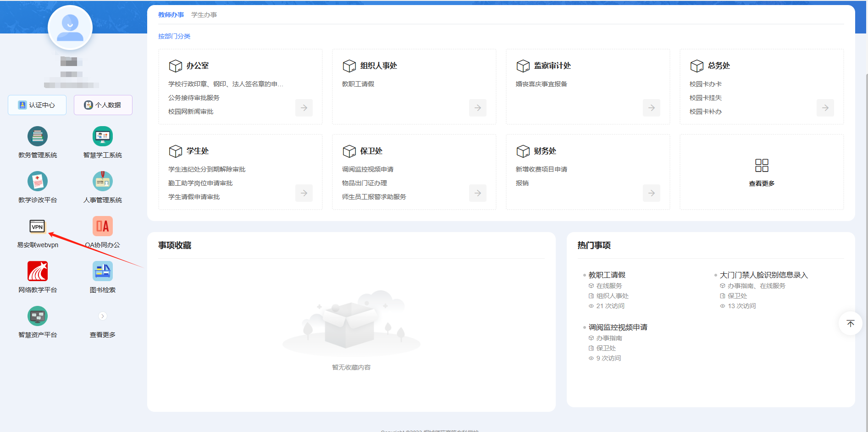Open 教职工请假 in hot items

(607, 275)
